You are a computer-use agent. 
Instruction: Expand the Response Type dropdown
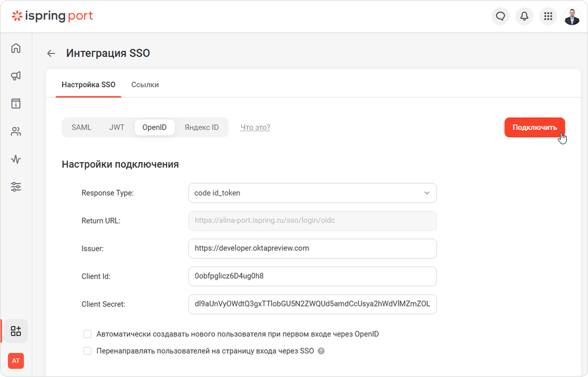point(312,193)
